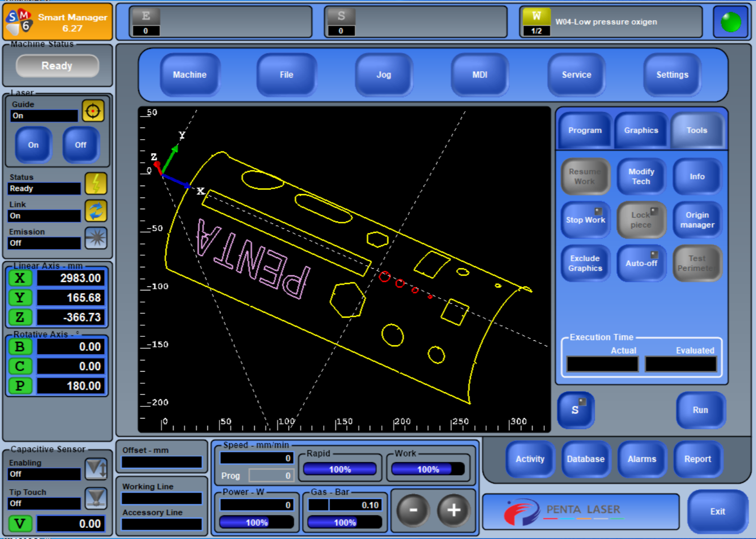
Task: Open the Alarms panel
Action: [642, 459]
